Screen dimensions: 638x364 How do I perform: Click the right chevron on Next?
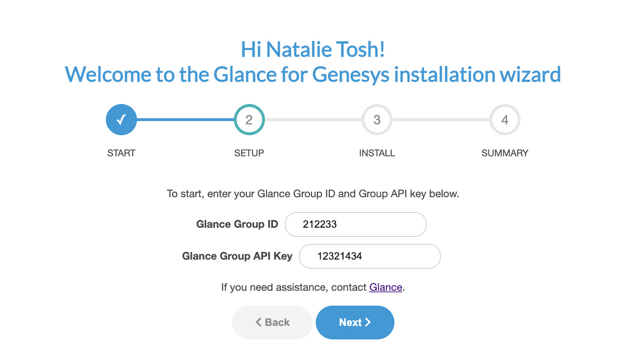[368, 322]
